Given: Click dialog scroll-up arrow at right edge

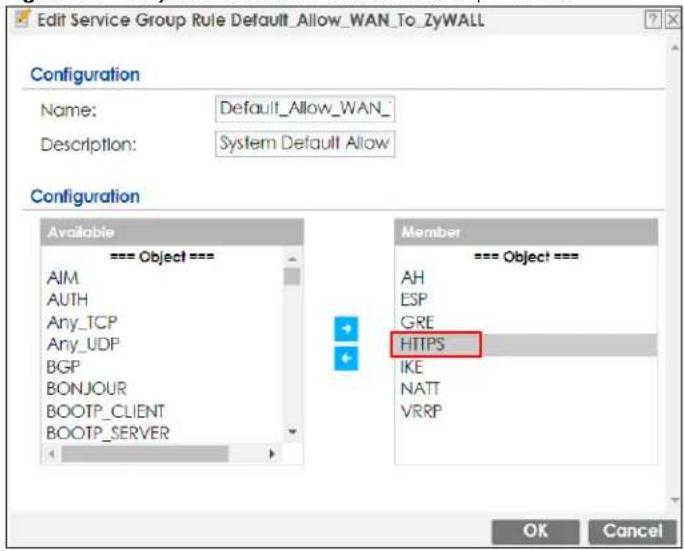Looking at the screenshot, I should tap(675, 48).
